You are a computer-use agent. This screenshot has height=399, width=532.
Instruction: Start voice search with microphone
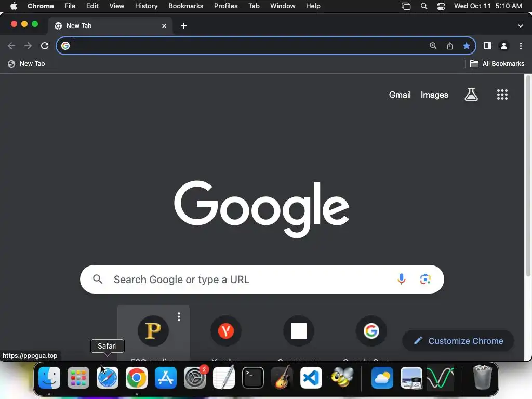click(402, 279)
